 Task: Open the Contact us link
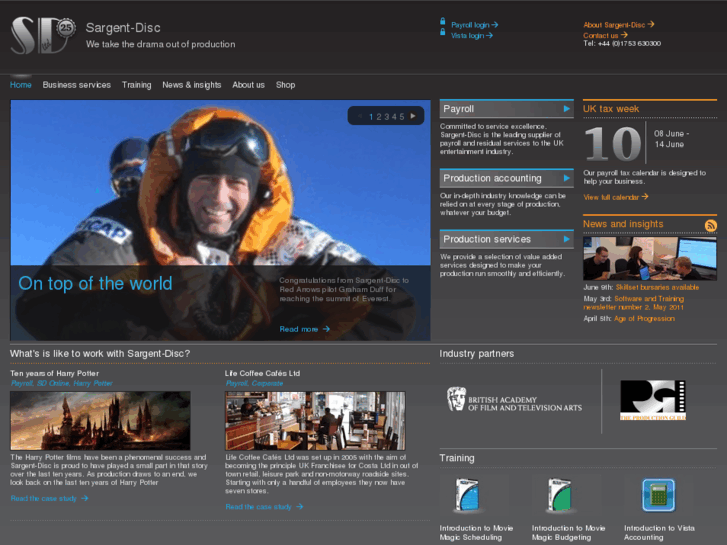pyautogui.click(x=605, y=35)
